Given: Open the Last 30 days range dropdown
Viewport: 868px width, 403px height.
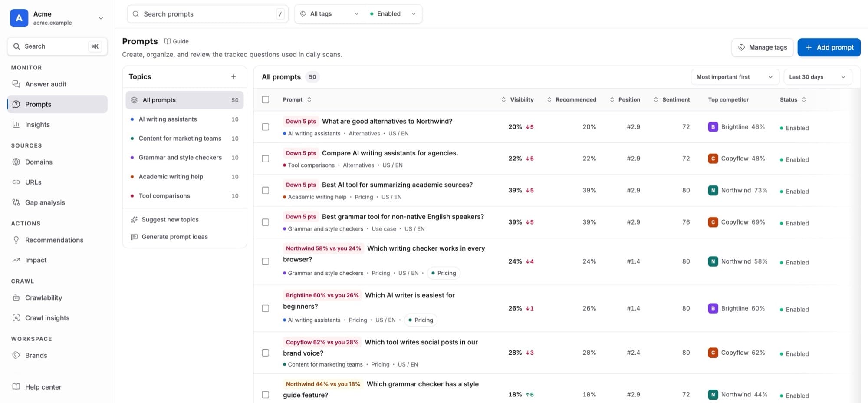Looking at the screenshot, I should pyautogui.click(x=818, y=77).
